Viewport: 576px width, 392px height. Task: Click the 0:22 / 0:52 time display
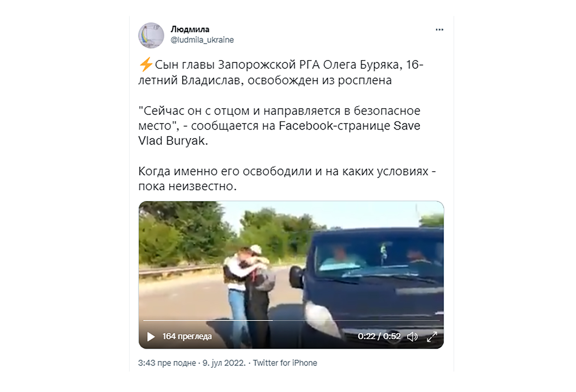click(x=379, y=336)
